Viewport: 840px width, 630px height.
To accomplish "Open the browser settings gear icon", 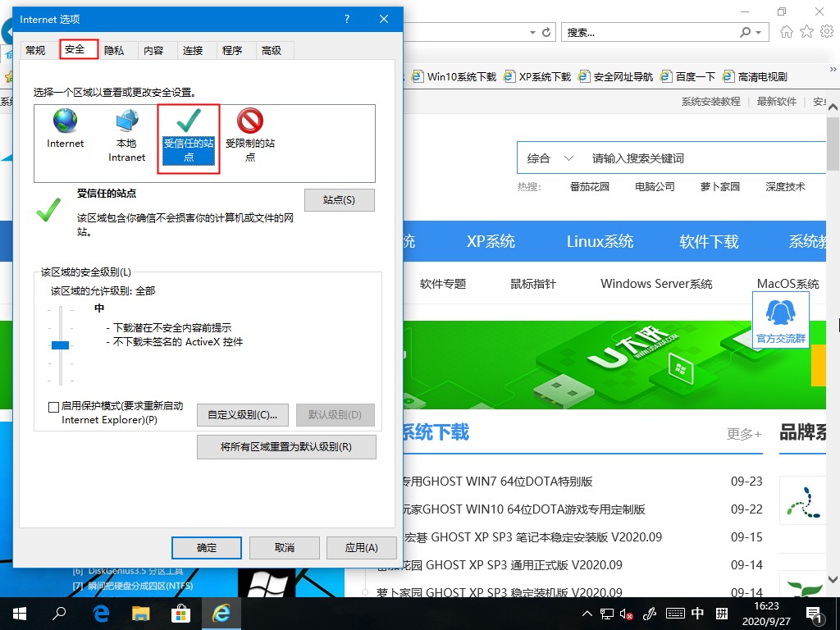I will click(x=826, y=31).
